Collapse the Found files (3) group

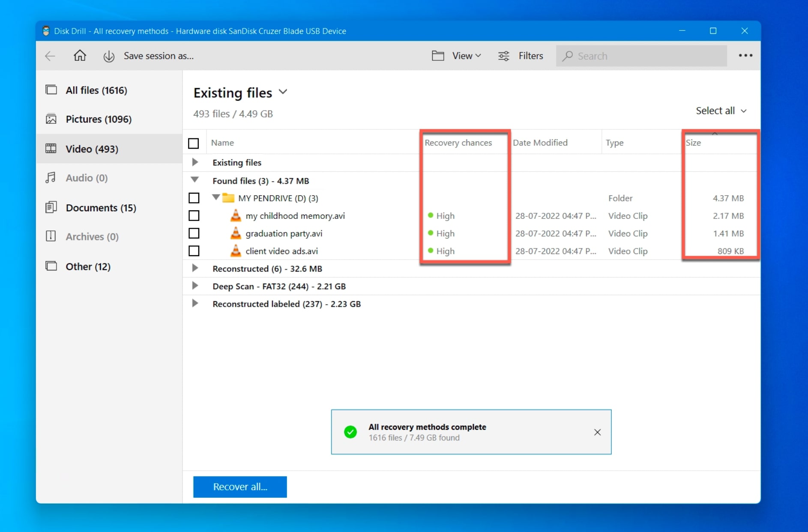pyautogui.click(x=195, y=180)
